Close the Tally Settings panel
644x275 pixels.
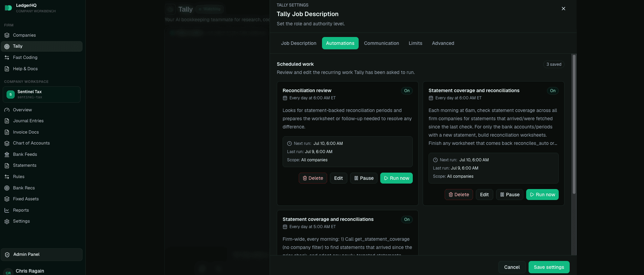pyautogui.click(x=563, y=9)
